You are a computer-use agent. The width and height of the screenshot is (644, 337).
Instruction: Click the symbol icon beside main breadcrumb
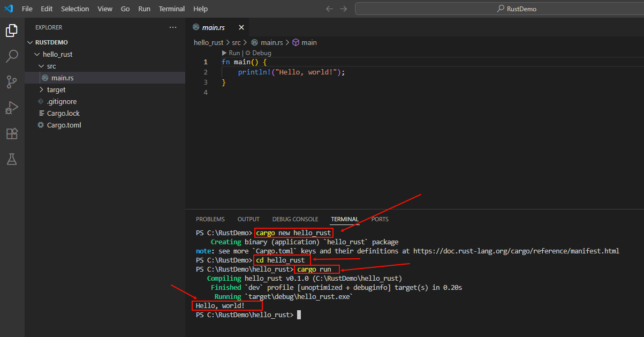pos(296,42)
